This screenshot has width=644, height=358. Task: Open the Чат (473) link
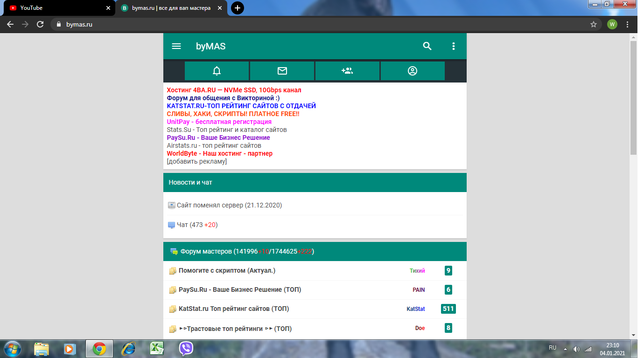point(196,225)
